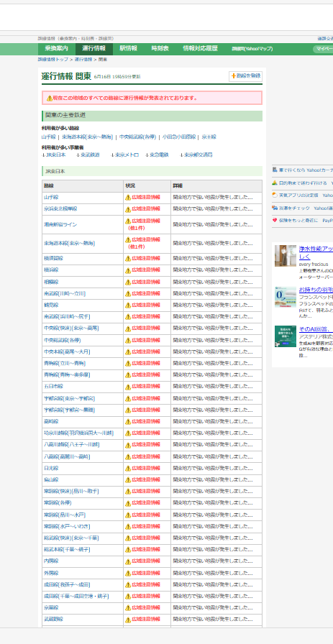Jump to 東京都交通局 operator section
Viewport: 333px width, 644px height.
199,155
